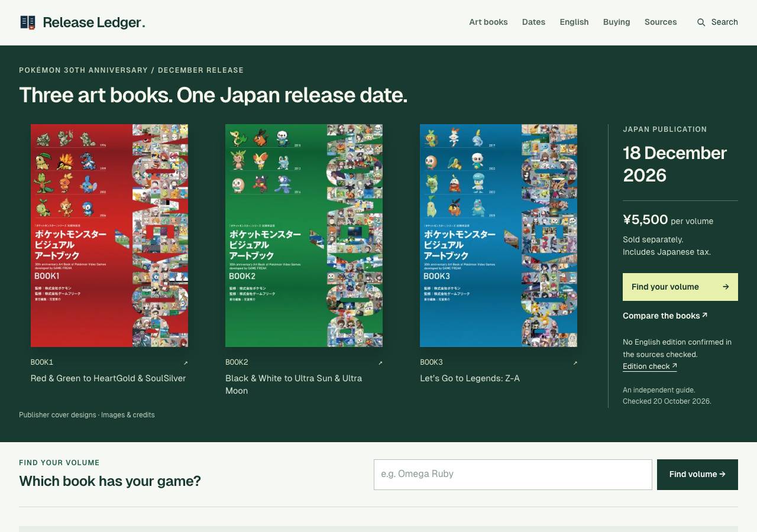Click the No English edition confirmed notice
This screenshot has width=757, height=532.
point(677,348)
